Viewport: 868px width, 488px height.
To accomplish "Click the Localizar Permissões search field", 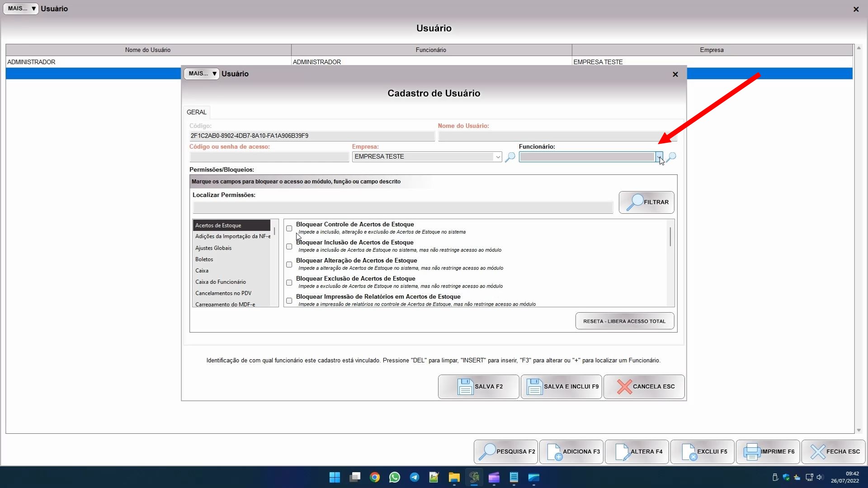I will tap(402, 208).
